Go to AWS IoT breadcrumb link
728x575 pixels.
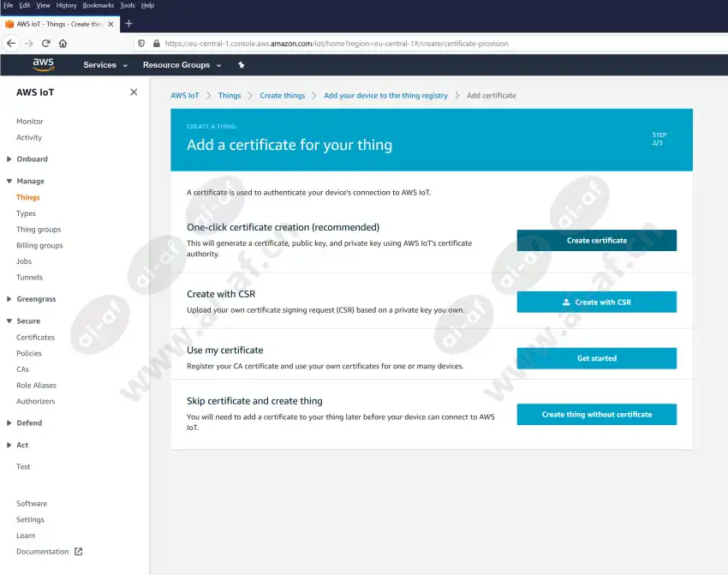[x=185, y=95]
